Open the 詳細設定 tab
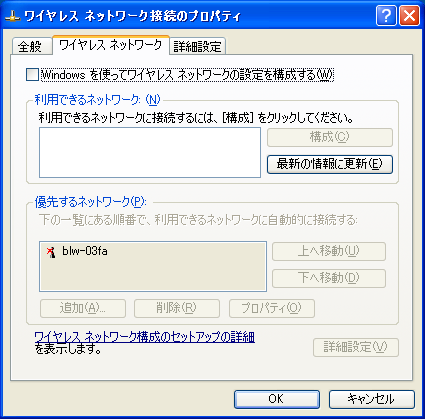 (x=197, y=46)
